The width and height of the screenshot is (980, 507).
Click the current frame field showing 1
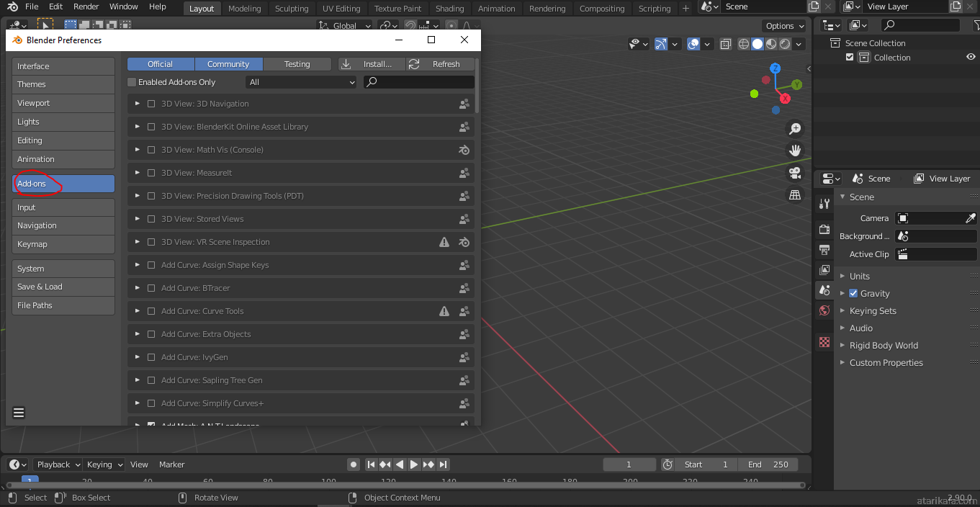point(629,465)
